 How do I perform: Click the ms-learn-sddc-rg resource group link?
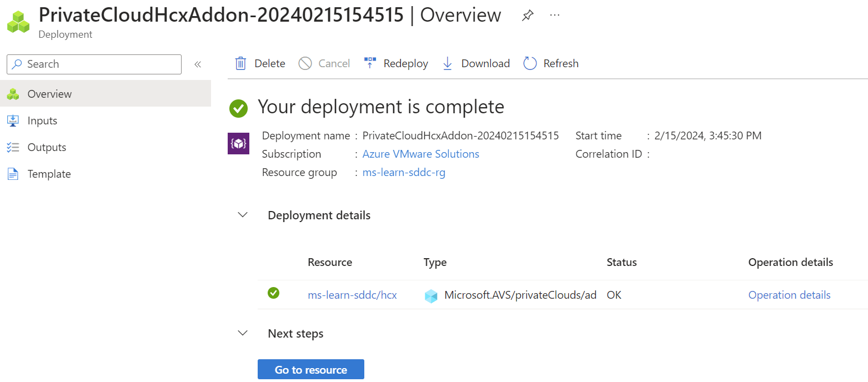pos(404,172)
